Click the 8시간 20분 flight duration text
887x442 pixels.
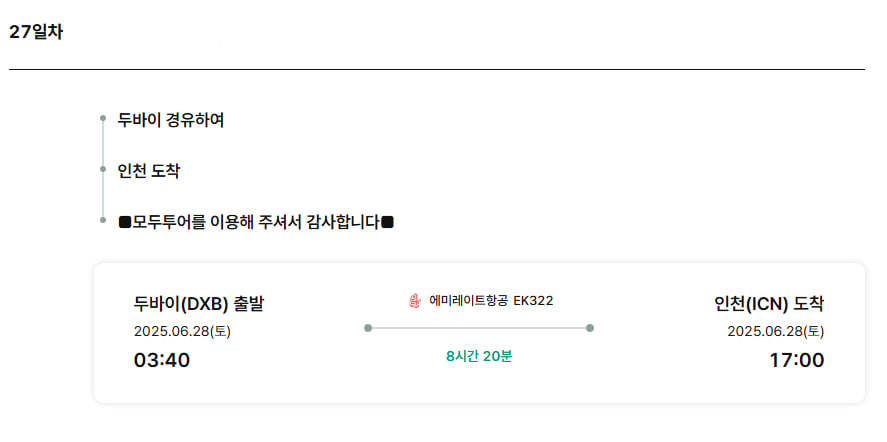pos(479,357)
